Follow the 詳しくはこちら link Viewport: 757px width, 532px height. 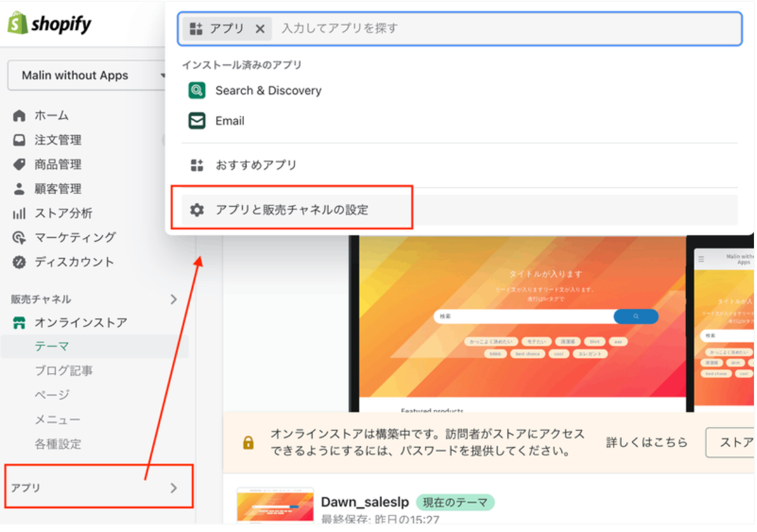[647, 442]
